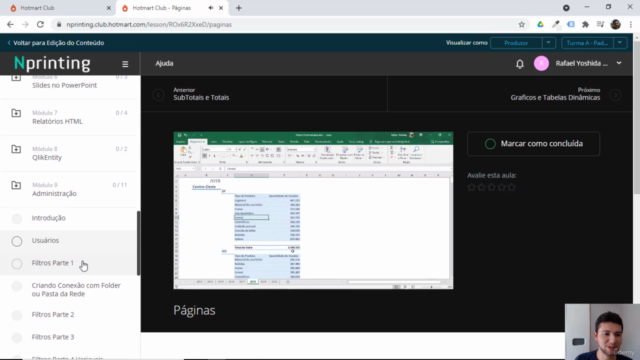Expand Módulo 8 QlikEntity

tap(69, 153)
